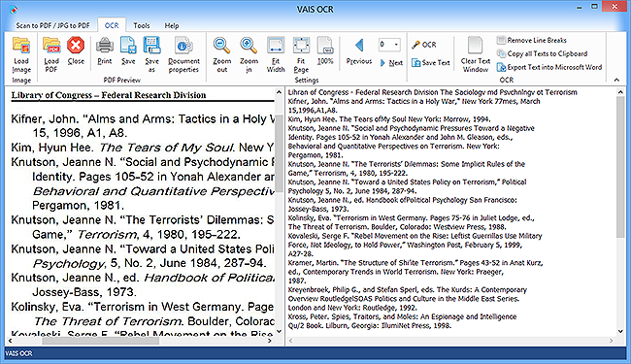Open the Tools tab
Viewport: 631px width, 364px height.
point(142,25)
